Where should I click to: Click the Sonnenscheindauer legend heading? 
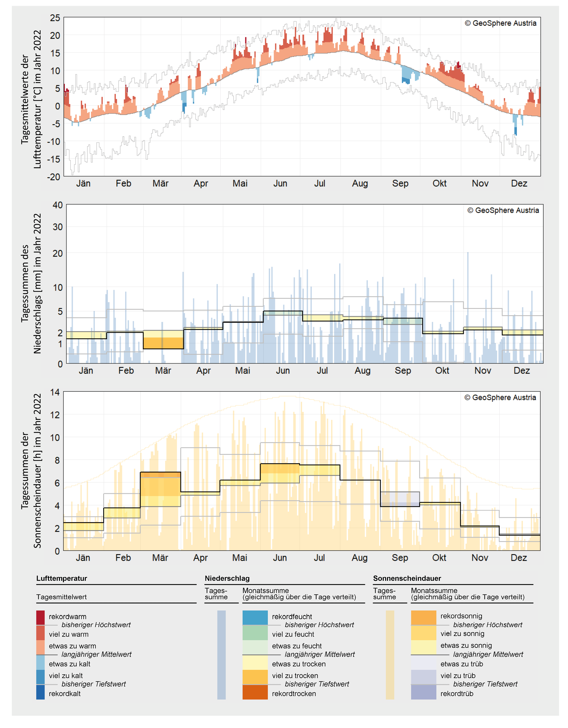point(407,578)
